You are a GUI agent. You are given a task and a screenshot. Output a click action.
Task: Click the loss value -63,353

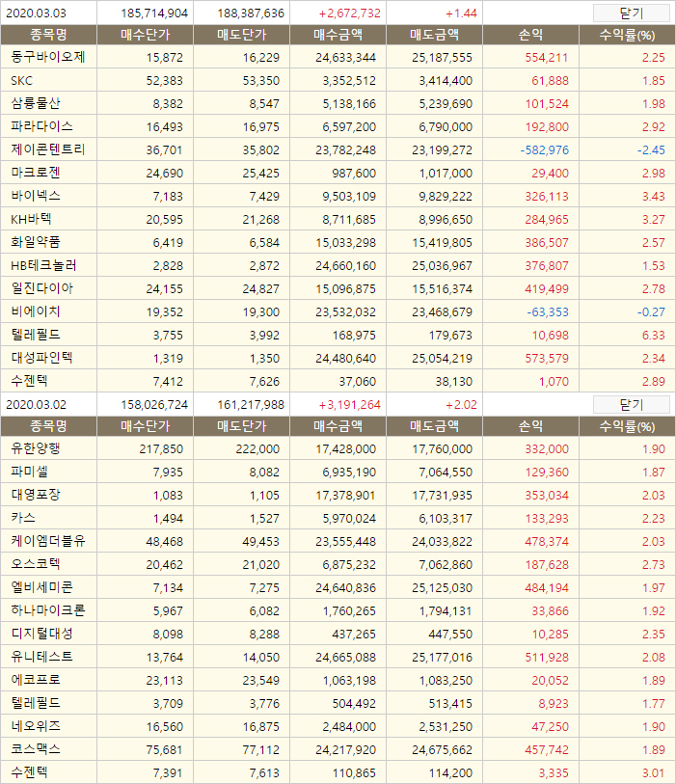548,312
